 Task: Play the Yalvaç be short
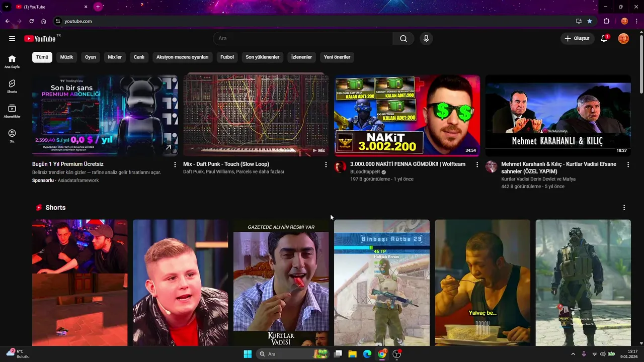(482, 283)
